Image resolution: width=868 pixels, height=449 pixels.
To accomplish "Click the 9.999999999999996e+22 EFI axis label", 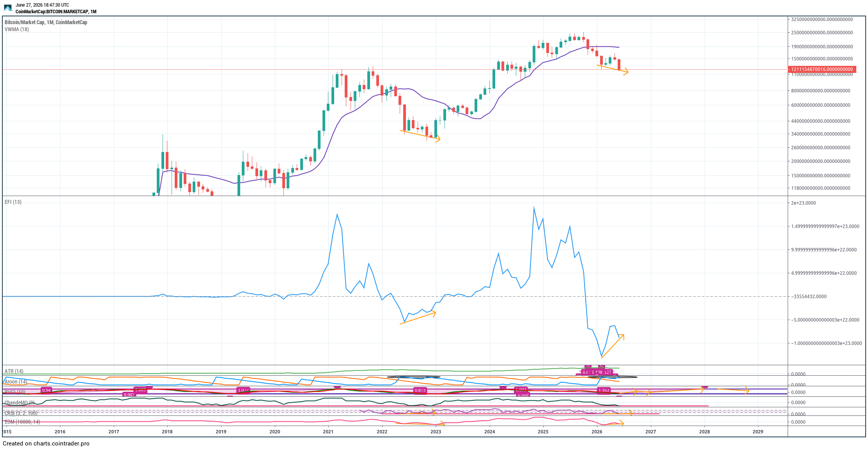I will [x=824, y=249].
